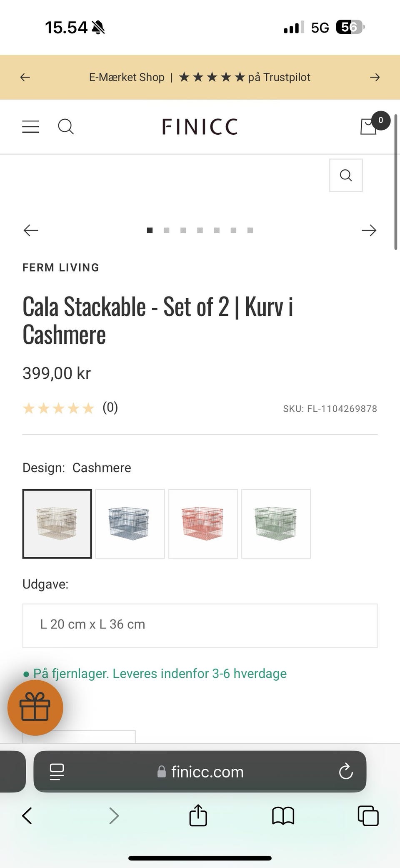Open the orange gift rewards button
Screen dimensions: 400x868
point(35,707)
